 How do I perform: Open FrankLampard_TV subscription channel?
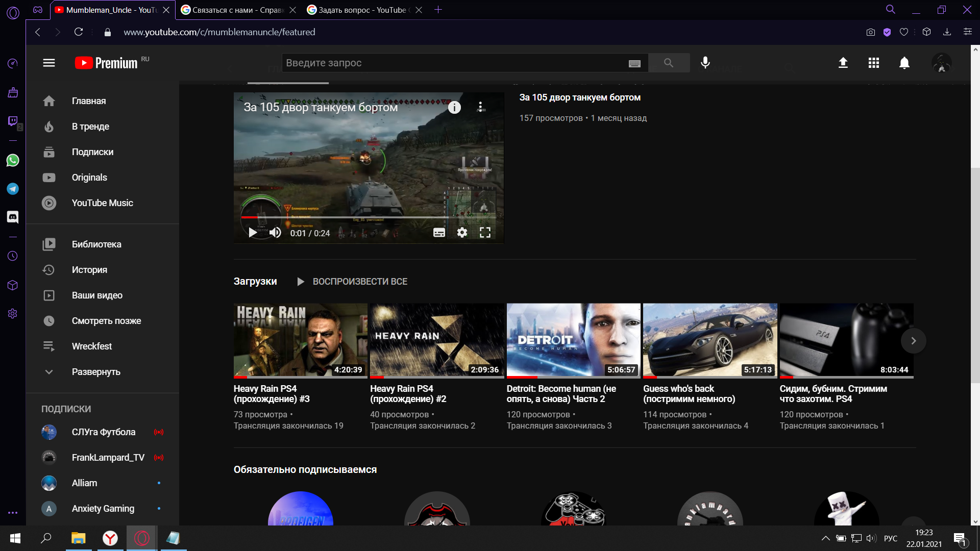(x=102, y=458)
